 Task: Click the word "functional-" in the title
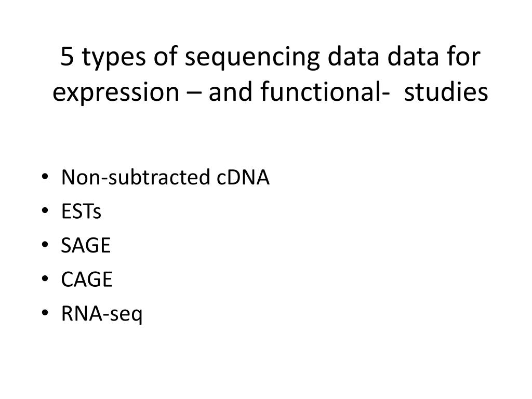[325, 91]
